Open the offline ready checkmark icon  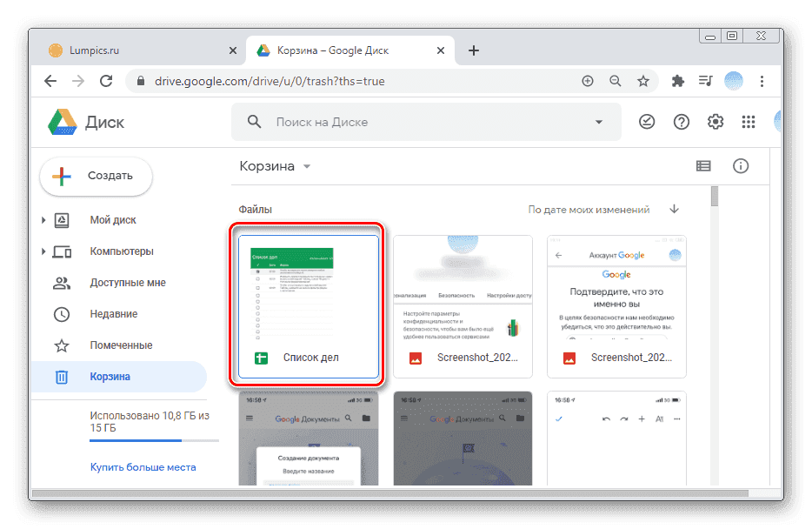pos(647,122)
